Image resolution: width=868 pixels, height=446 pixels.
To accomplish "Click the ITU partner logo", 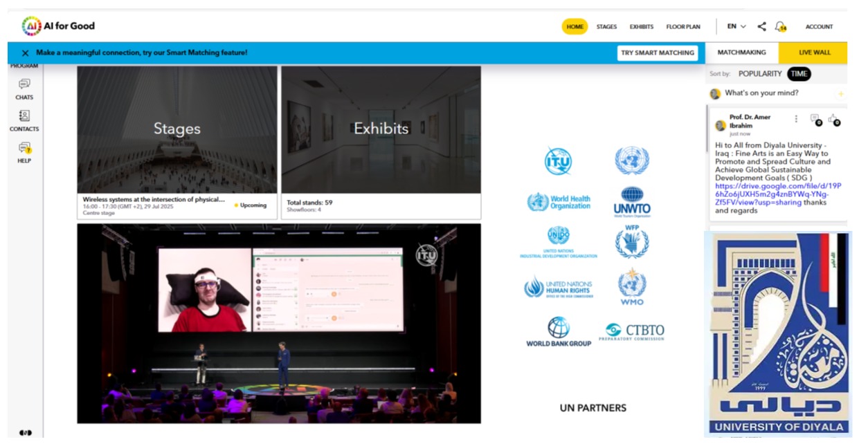I will point(558,160).
